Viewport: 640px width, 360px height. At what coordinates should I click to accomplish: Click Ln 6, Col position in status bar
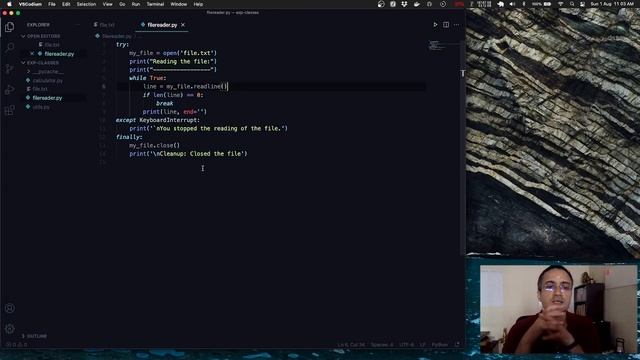(351, 344)
